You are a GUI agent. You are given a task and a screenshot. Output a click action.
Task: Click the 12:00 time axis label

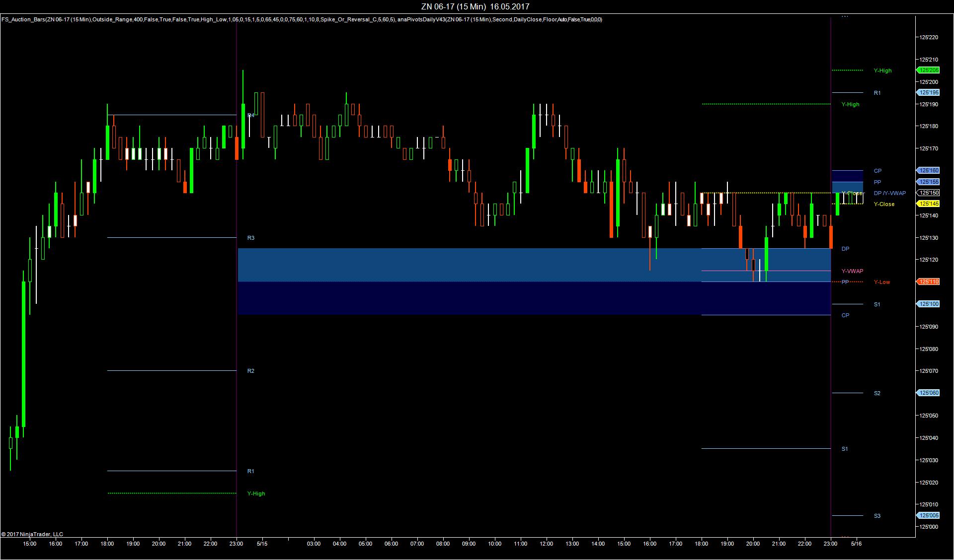pyautogui.click(x=546, y=544)
